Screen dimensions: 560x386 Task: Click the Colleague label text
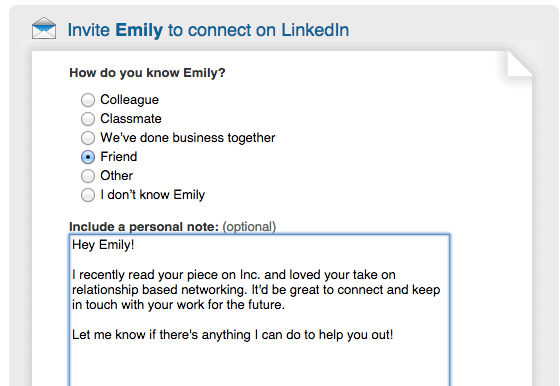129,100
